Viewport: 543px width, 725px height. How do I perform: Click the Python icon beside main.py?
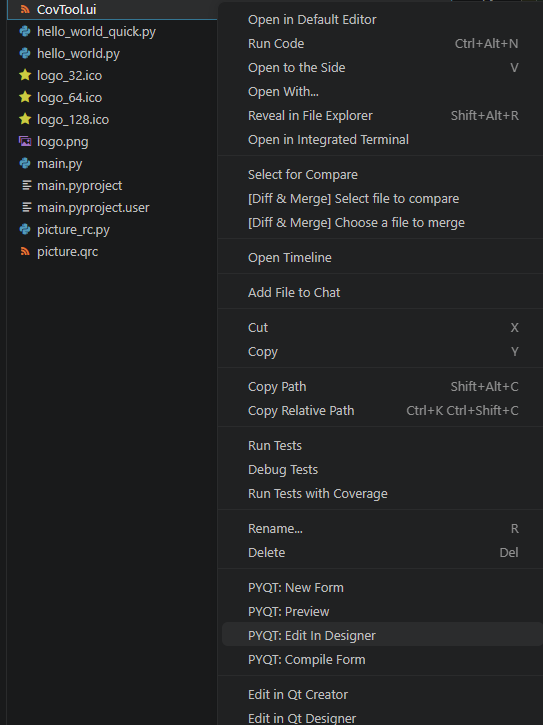[x=25, y=163]
